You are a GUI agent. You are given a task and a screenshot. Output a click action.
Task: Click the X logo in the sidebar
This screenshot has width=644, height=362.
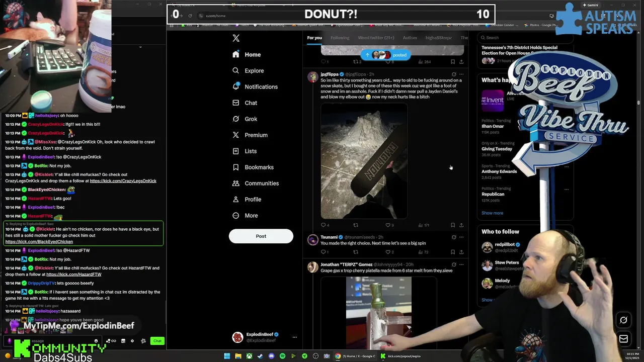click(236, 38)
